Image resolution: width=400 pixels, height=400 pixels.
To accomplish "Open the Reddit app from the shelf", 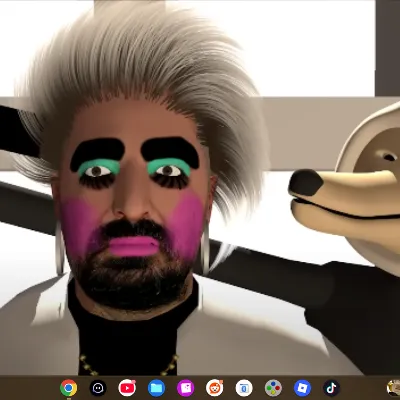I will coord(215,388).
